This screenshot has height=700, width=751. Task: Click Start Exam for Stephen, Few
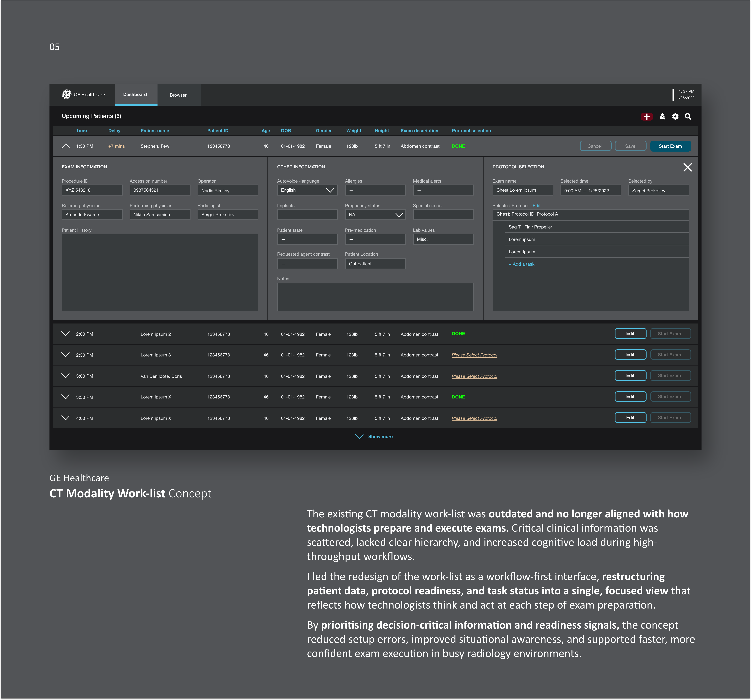click(x=670, y=146)
